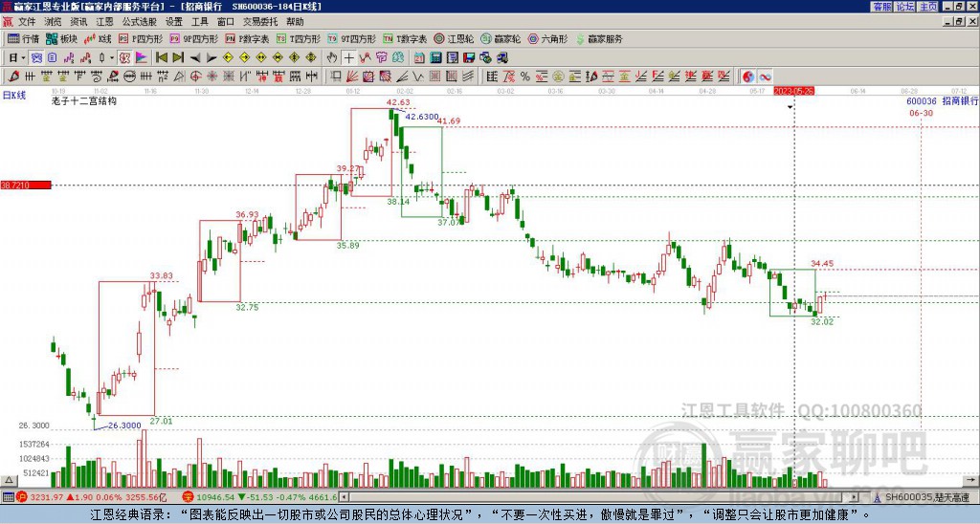Click the 3231.97 index value in status bar
Viewport: 980px width, 524px height.
click(47, 497)
